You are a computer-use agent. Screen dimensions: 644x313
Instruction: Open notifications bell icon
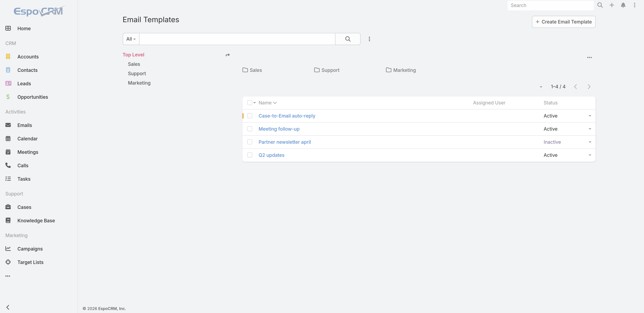coord(623,5)
